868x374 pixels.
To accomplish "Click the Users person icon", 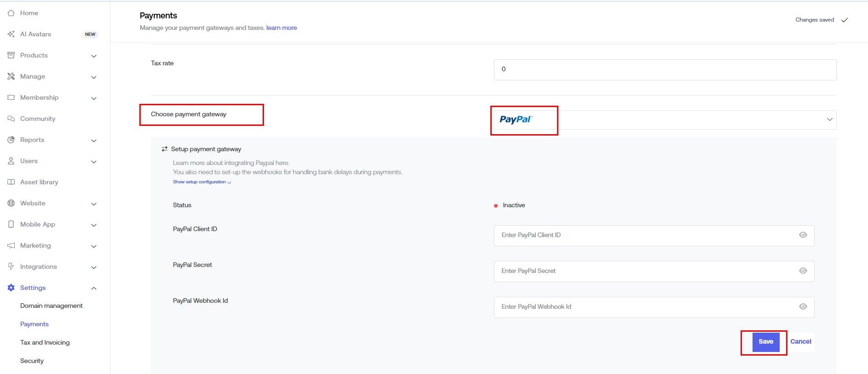I will [x=11, y=161].
